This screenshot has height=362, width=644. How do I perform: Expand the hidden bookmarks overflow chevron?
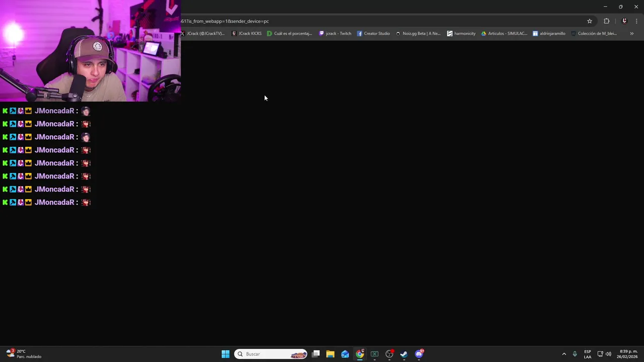pos(631,34)
